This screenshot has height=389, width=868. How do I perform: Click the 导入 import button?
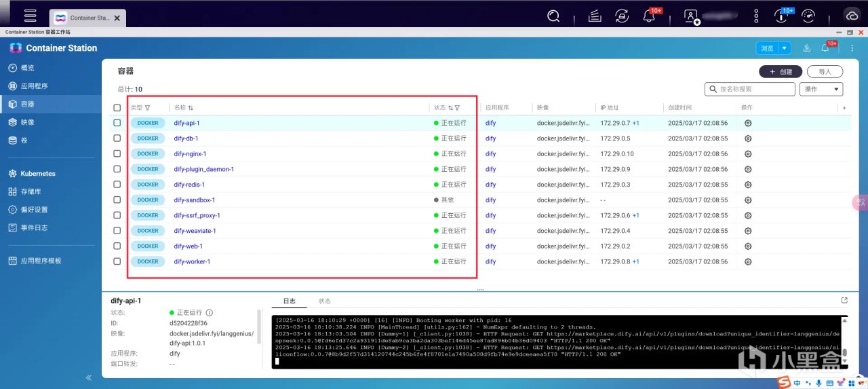click(825, 71)
